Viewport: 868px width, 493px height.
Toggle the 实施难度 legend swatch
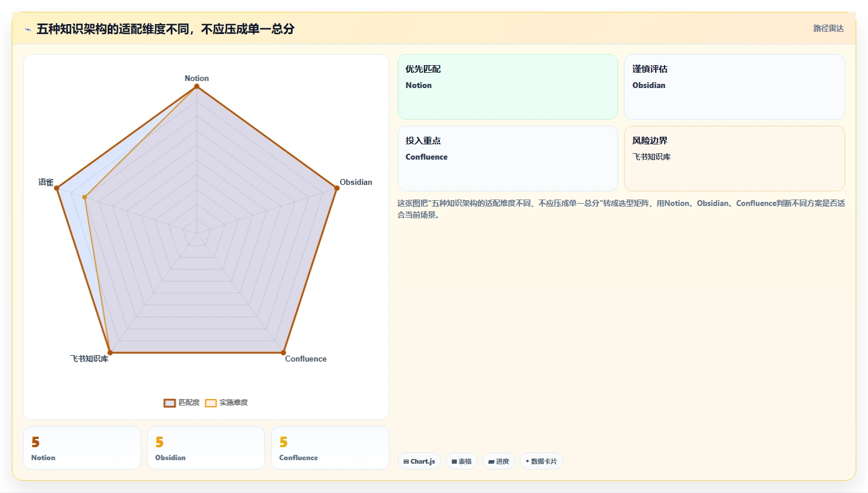point(211,403)
